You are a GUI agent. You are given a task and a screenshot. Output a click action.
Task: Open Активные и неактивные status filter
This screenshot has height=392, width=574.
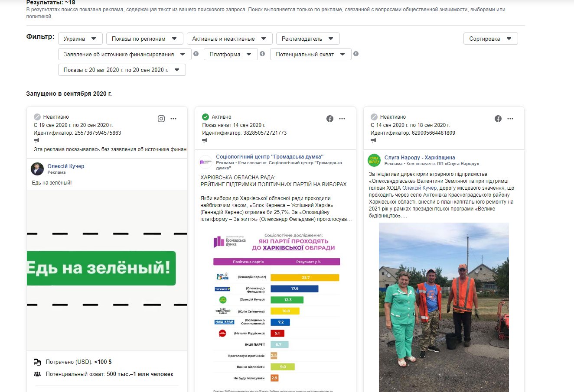(x=229, y=39)
